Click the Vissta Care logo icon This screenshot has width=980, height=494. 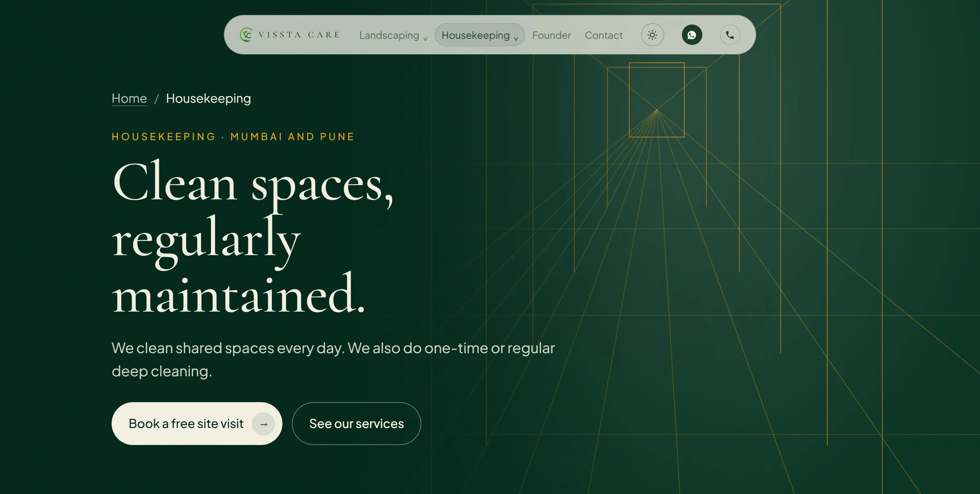[246, 35]
